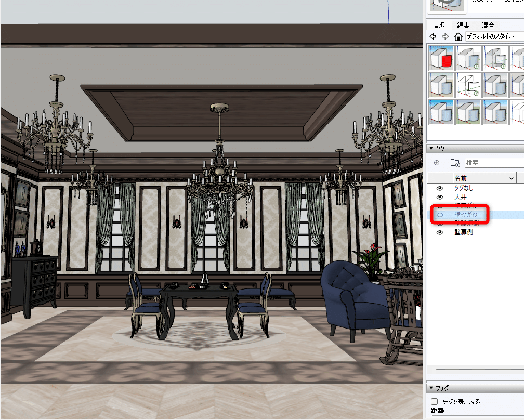The image size is (524, 420).
Task: Click the tags list horizontal scrollbar
Action: point(480,370)
